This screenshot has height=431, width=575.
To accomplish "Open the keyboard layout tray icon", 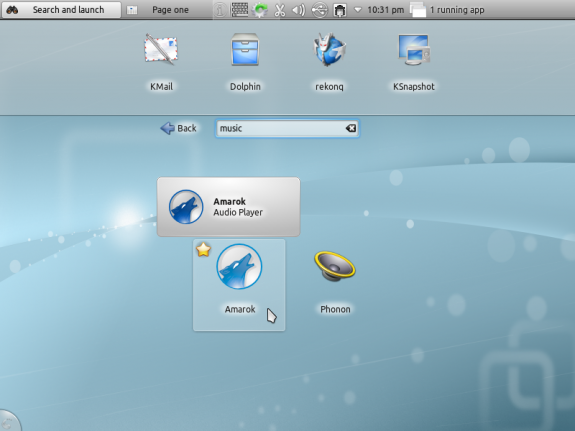I will click(239, 10).
